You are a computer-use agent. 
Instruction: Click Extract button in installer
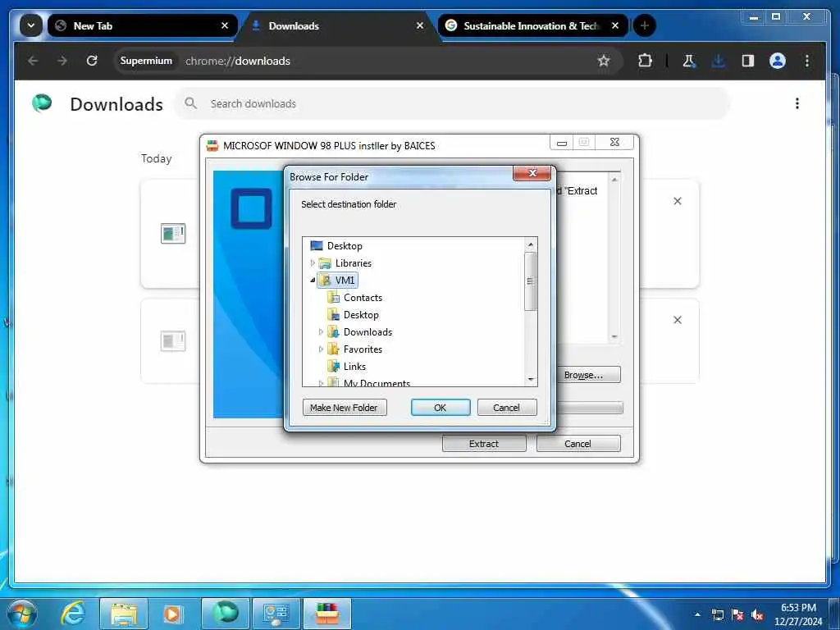[484, 444]
